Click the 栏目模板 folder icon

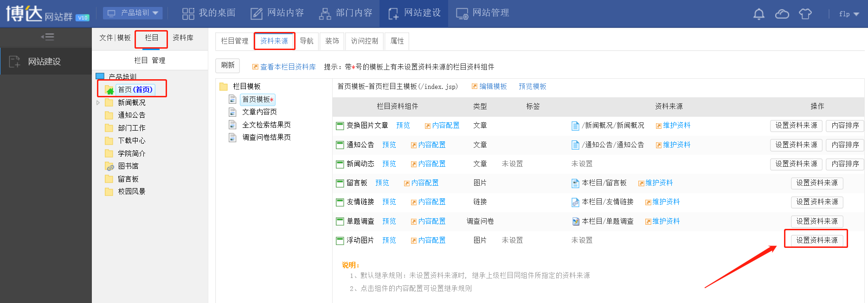pos(224,87)
